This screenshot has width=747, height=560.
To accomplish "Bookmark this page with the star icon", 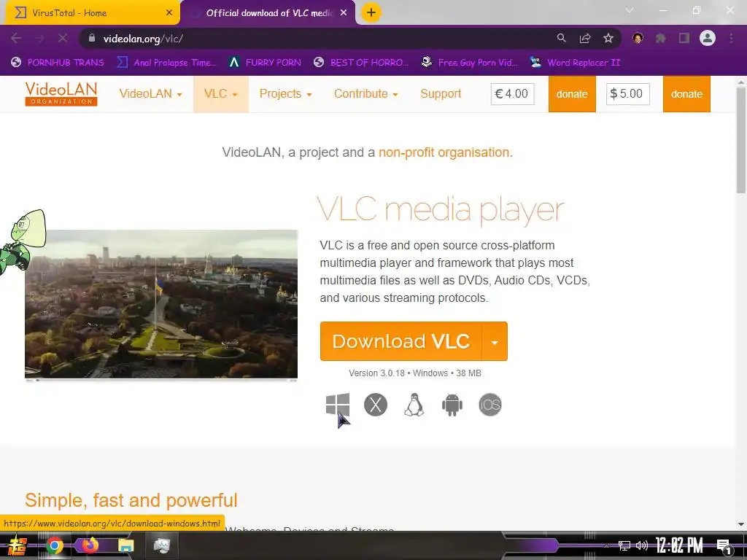I will click(x=608, y=39).
